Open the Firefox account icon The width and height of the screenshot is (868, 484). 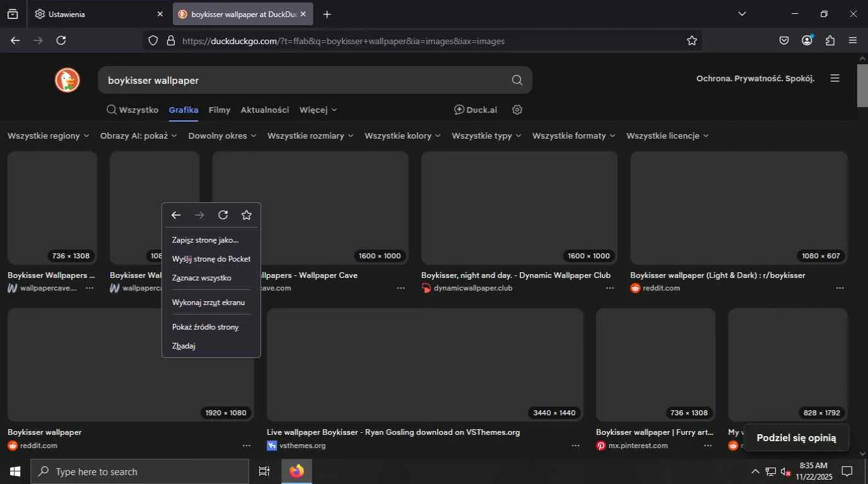coord(807,40)
